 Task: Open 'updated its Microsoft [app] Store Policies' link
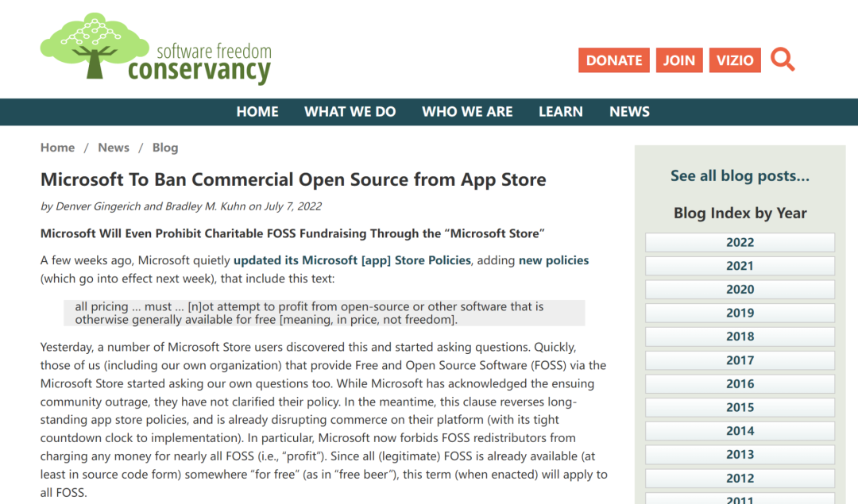click(352, 260)
